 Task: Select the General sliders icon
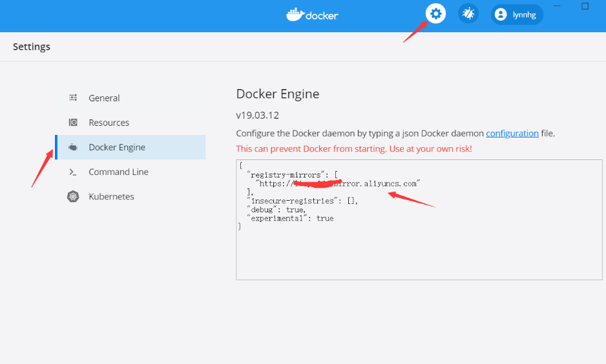tap(73, 97)
